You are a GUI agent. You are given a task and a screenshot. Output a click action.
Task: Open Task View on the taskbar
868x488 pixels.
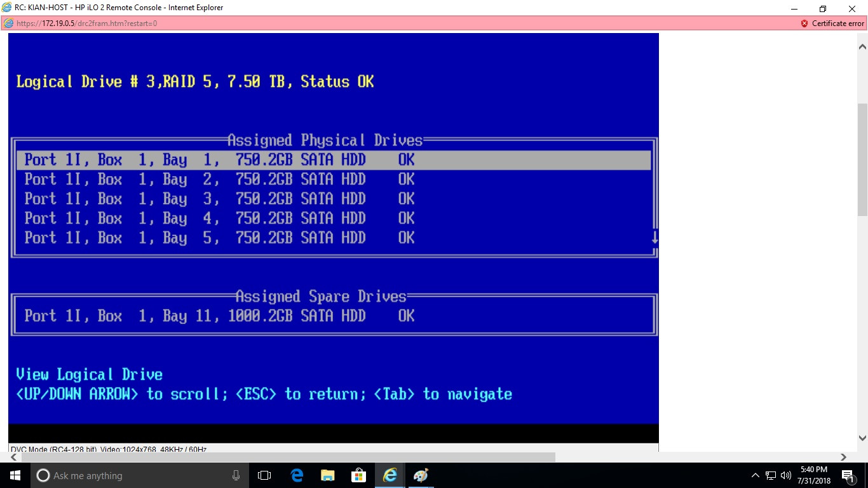pyautogui.click(x=264, y=475)
